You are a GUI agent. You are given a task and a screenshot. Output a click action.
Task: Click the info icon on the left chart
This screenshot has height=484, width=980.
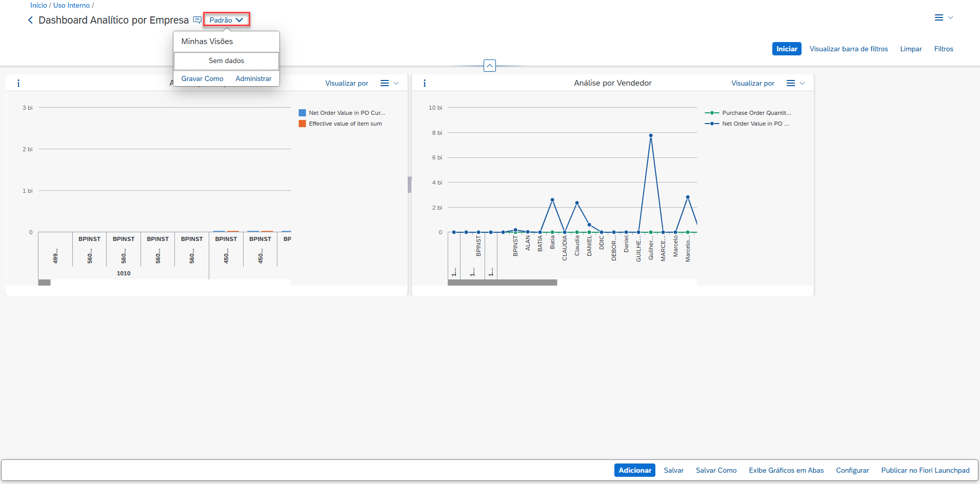pyautogui.click(x=18, y=83)
